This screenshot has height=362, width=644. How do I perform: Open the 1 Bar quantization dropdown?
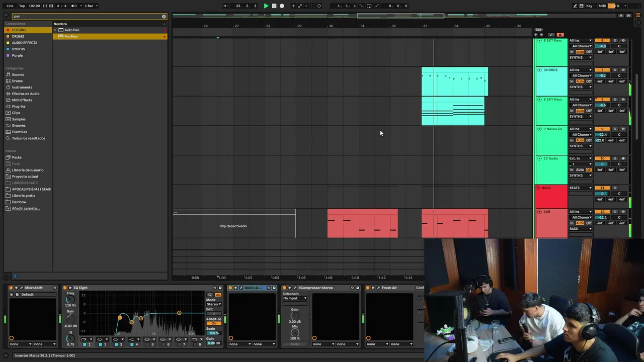90,6
